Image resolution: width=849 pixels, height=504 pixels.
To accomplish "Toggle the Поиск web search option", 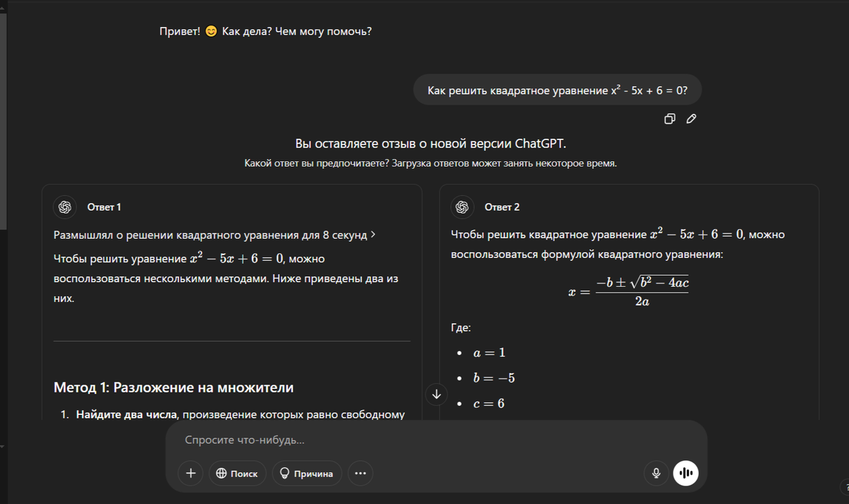I will tap(237, 474).
